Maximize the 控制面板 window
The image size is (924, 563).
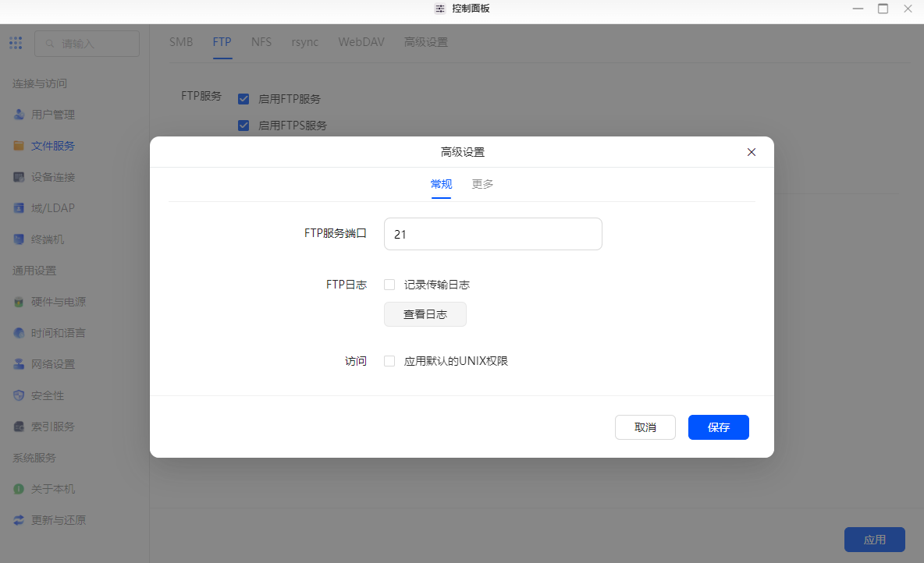point(883,9)
